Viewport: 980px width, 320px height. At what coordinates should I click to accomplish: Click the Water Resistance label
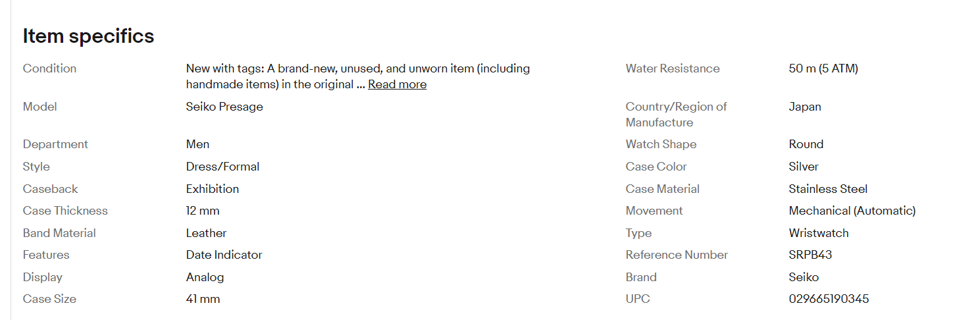673,68
